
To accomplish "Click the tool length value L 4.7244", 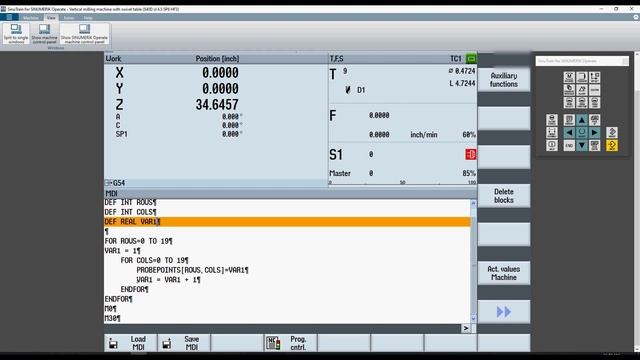I will pyautogui.click(x=462, y=83).
